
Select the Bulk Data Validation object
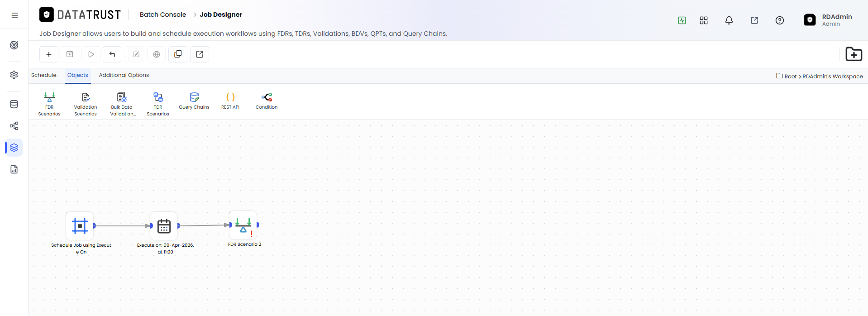[122, 104]
